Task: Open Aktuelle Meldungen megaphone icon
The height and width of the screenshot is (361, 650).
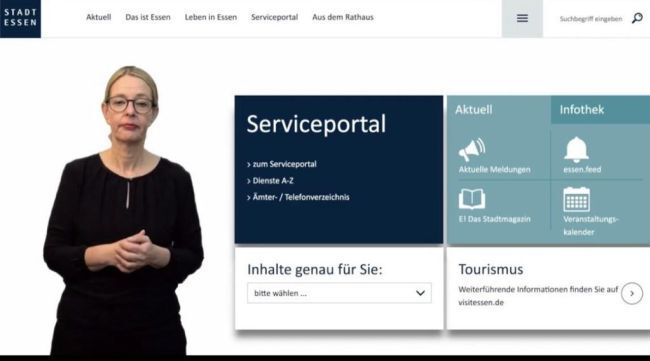Action: pos(472,150)
